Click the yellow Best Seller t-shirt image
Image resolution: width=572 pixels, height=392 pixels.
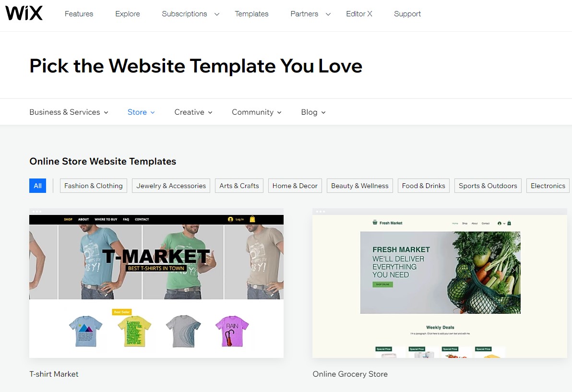point(134,331)
